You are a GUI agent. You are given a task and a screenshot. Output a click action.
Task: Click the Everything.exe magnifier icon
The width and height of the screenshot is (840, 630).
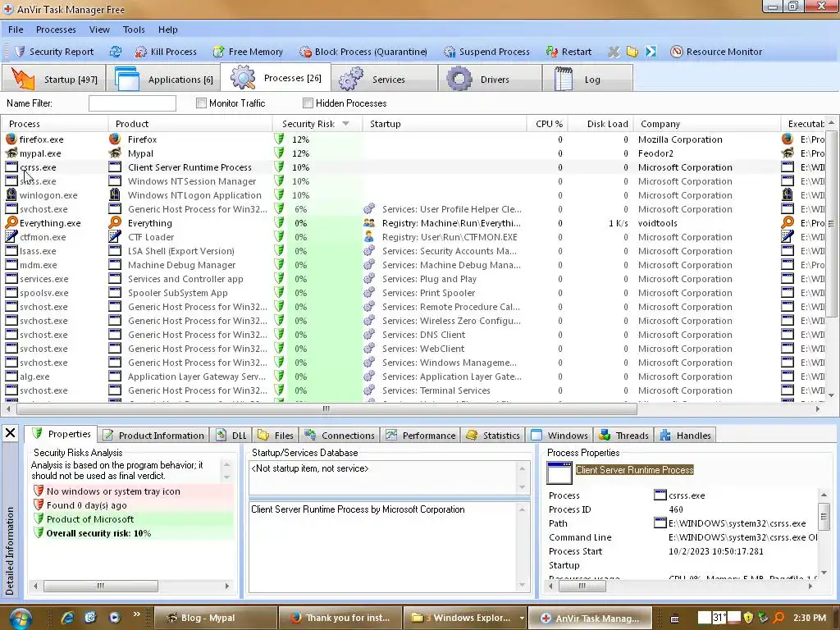(11, 223)
